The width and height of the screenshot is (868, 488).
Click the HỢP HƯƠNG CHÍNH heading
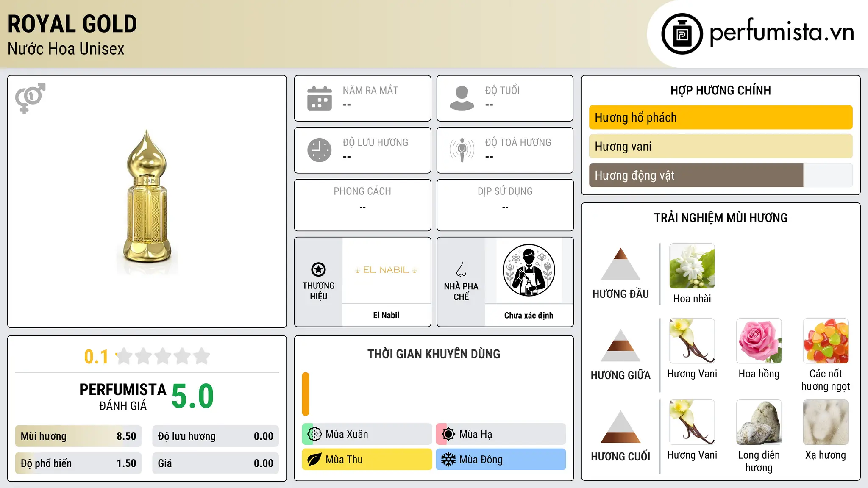[x=721, y=90]
